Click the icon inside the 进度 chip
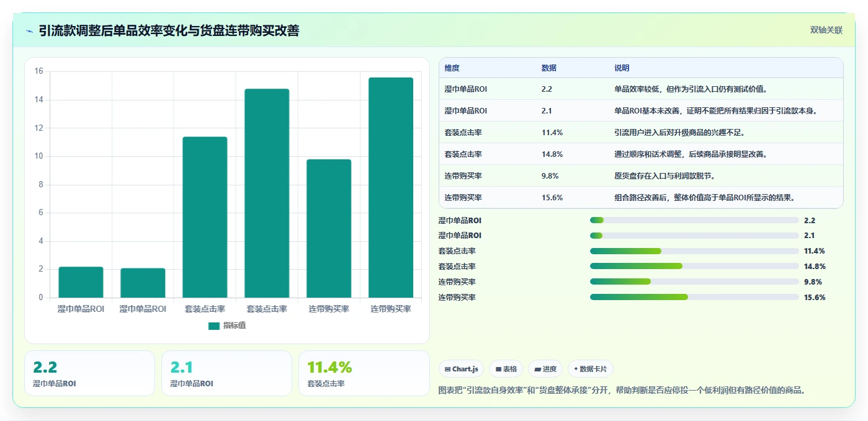 (537, 369)
